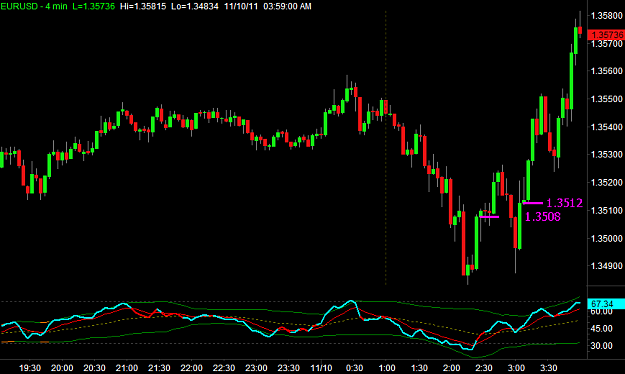Screen dimensions: 625x374
Task: Click the 60.00 indicator scale label
Action: [x=601, y=311]
